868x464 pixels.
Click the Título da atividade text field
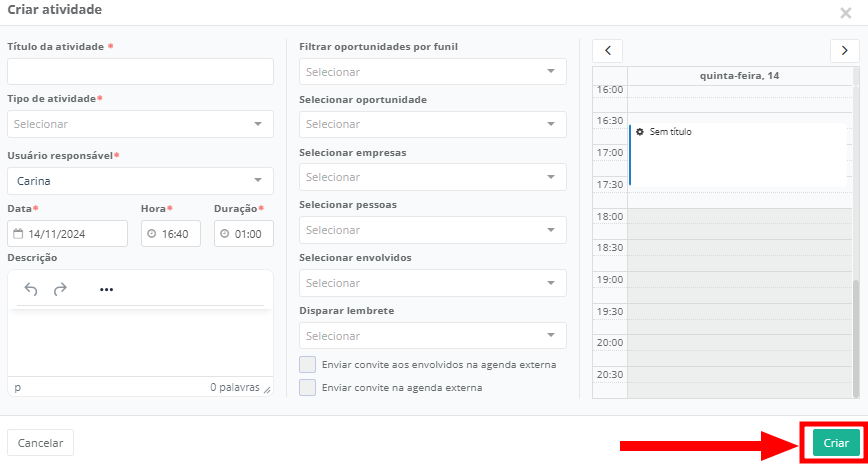tap(140, 71)
